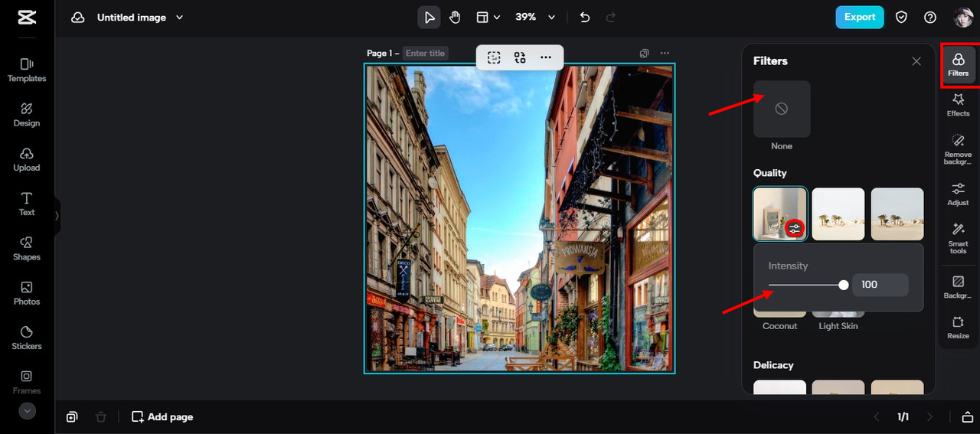The height and width of the screenshot is (434, 980).
Task: Close the Filters panel
Action: (x=916, y=61)
